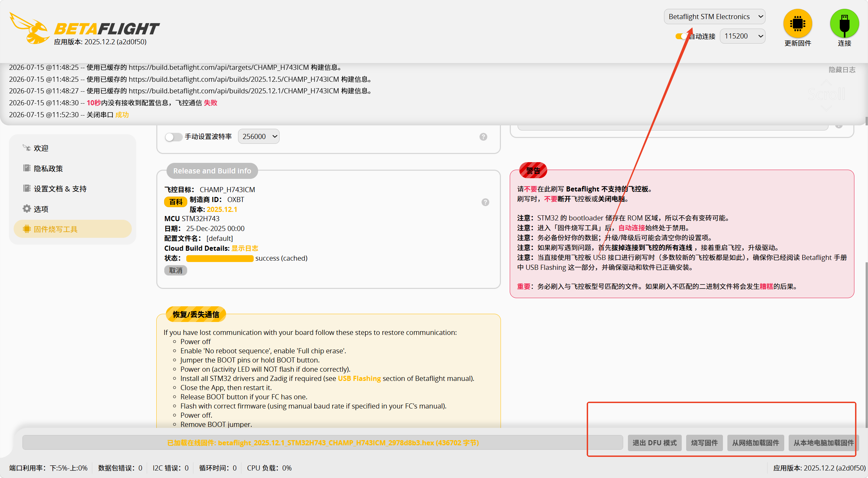Click the 烧写固件 button
Image resolution: width=868 pixels, height=478 pixels.
point(704,443)
